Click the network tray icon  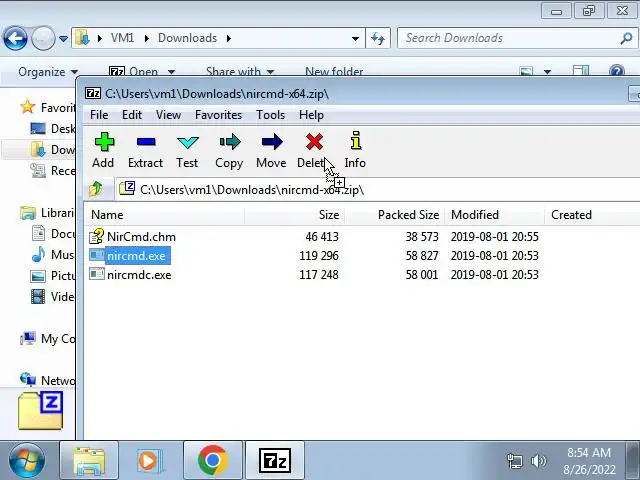coord(514,461)
